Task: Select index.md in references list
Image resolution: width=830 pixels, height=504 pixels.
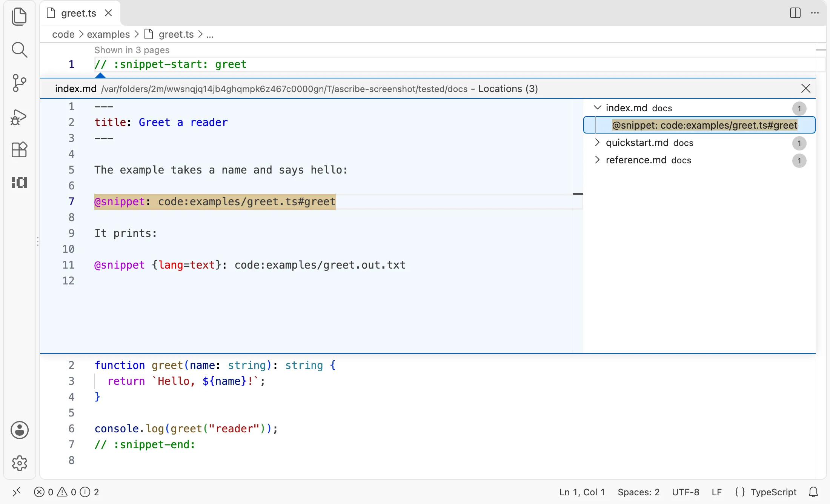Action: coord(699,108)
